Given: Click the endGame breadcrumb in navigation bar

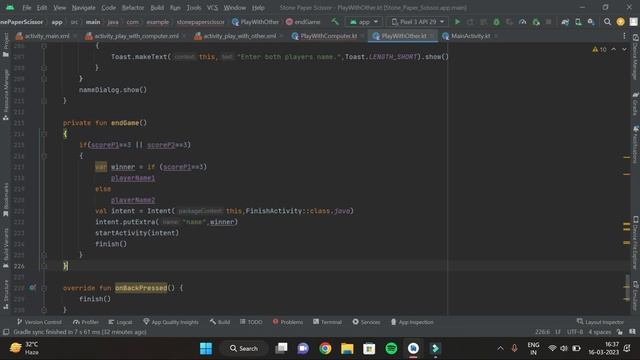Looking at the screenshot, I should [303, 22].
